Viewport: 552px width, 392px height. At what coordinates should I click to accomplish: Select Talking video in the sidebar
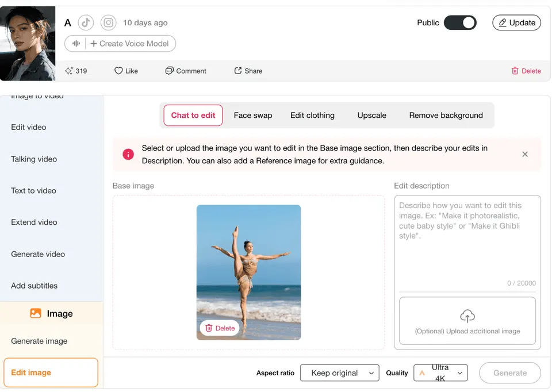[x=34, y=159]
